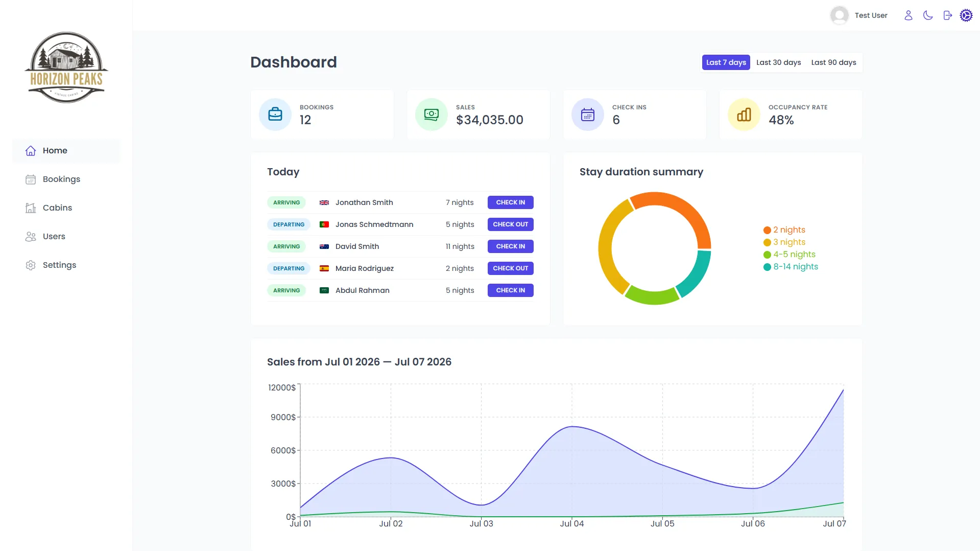This screenshot has width=980, height=551.
Task: Switch to the Last 30 days filter
Action: (x=778, y=62)
